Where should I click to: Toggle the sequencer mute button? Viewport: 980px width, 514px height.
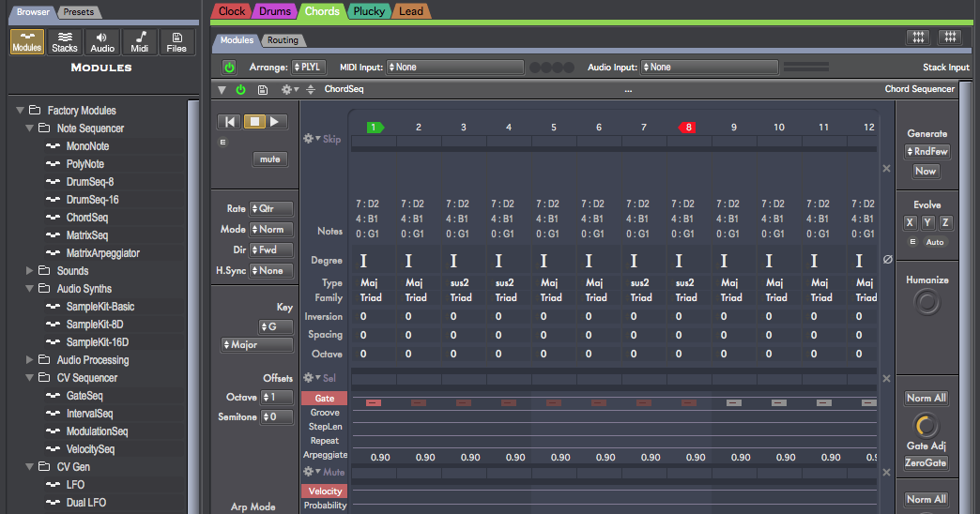(270, 159)
